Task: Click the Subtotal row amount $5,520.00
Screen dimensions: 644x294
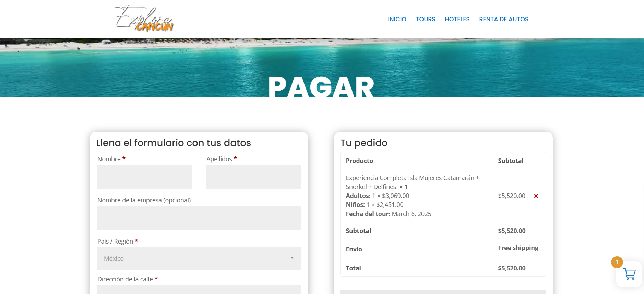Action: 512,231
